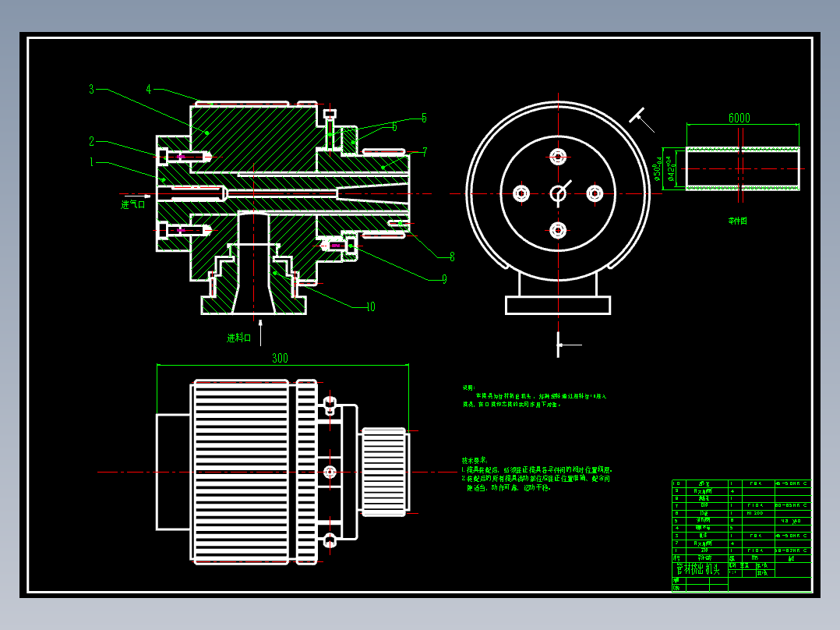Select the 技术要求 heading
This screenshot has width=840, height=630.
475,460
